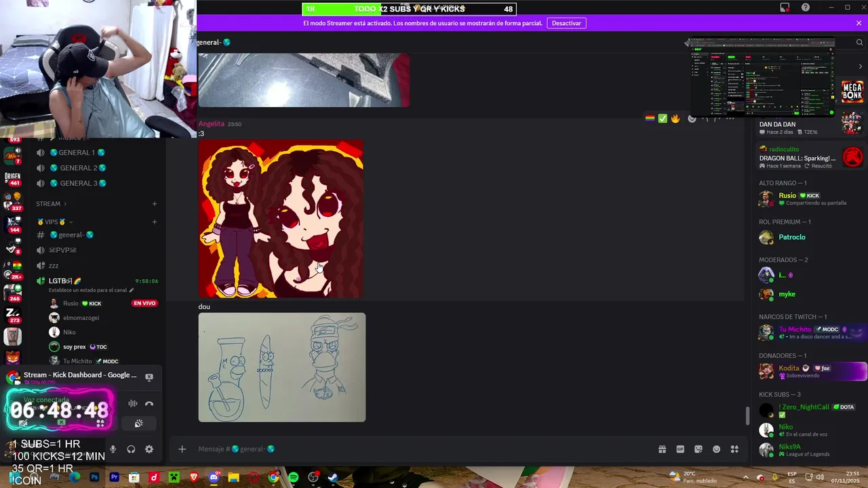The height and width of the screenshot is (488, 868).
Task: Open Discord user settings gear
Action: [149, 449]
